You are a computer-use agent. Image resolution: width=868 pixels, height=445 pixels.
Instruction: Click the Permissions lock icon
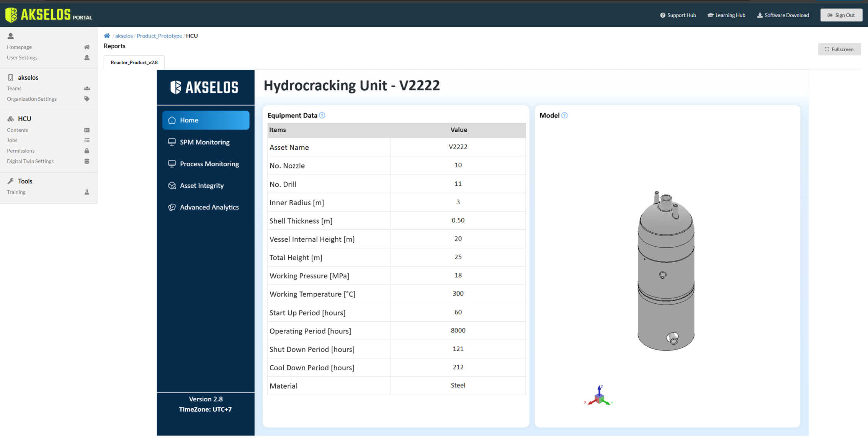(87, 151)
